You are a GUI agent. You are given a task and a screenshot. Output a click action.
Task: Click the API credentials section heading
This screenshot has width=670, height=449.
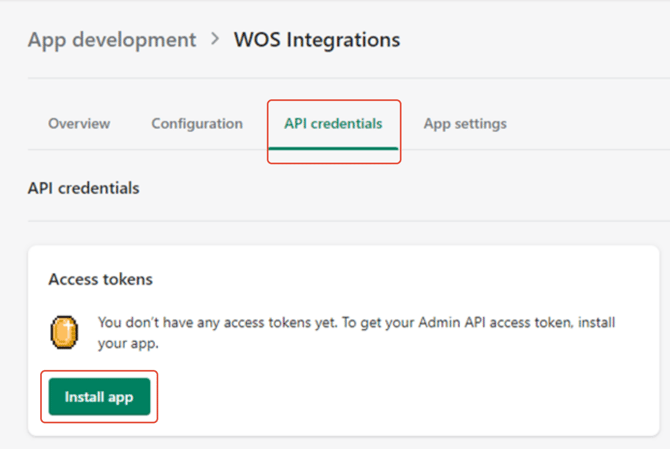pos(84,188)
